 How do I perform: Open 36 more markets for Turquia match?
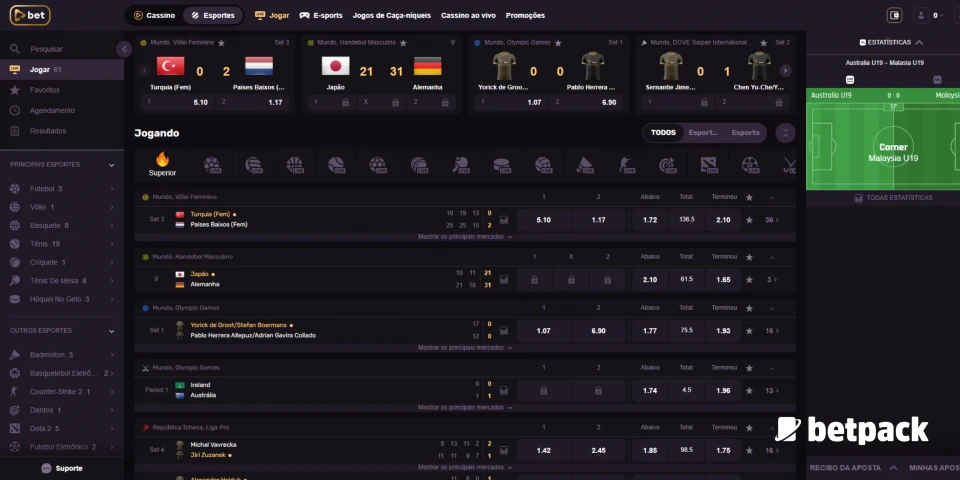click(x=772, y=220)
